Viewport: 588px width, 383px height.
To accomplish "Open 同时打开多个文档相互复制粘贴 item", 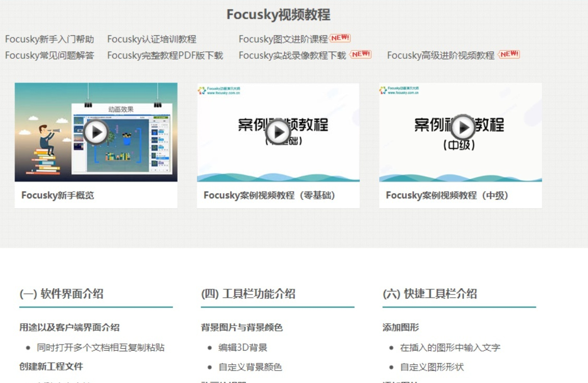I will [x=101, y=348].
